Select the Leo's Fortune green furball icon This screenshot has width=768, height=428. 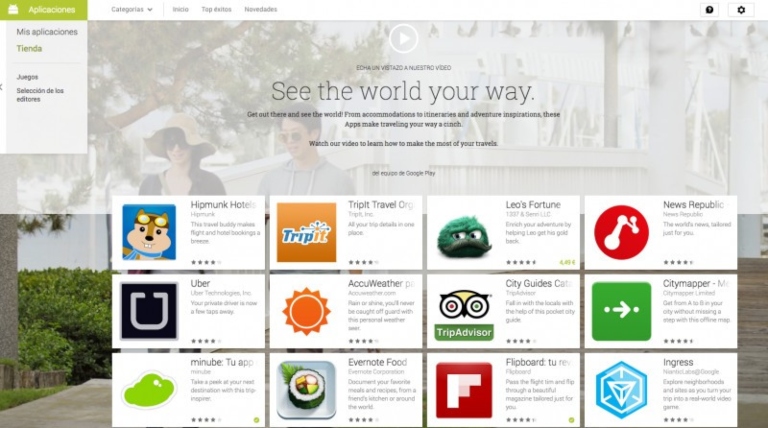coord(463,232)
